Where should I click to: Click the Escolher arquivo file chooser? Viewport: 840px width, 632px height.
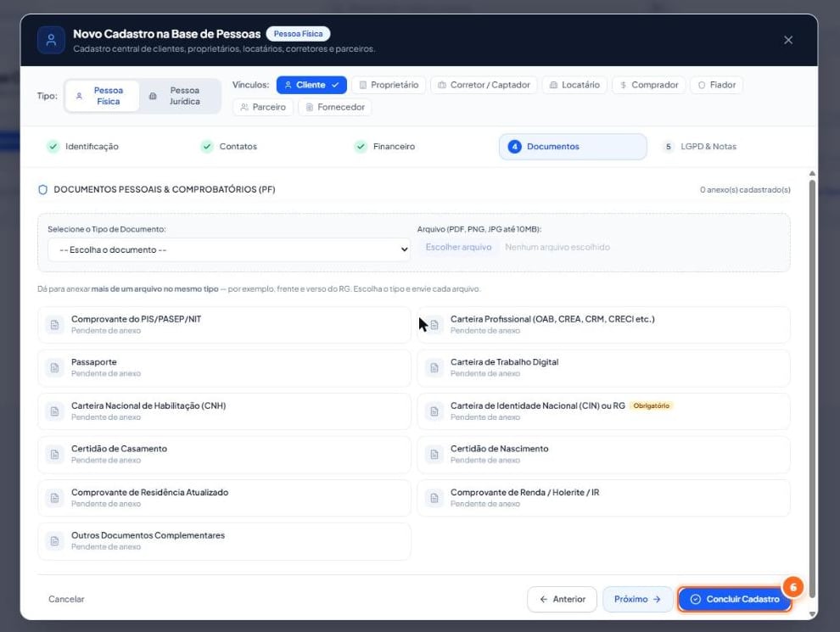458,248
